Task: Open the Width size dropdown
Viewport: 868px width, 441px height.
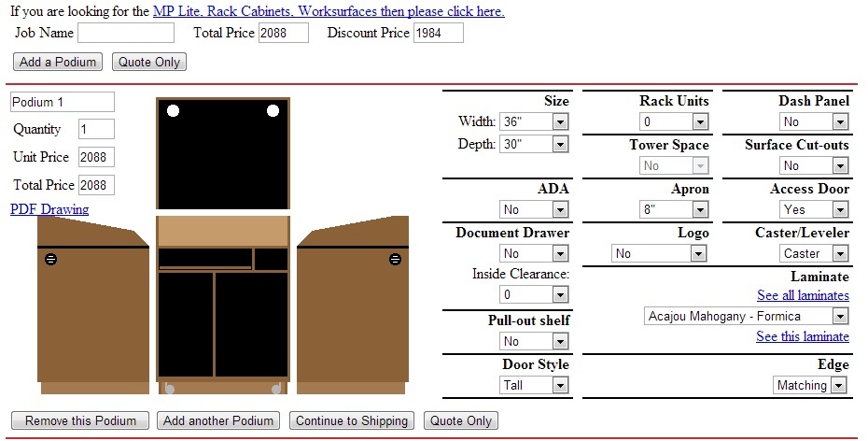Action: click(534, 121)
